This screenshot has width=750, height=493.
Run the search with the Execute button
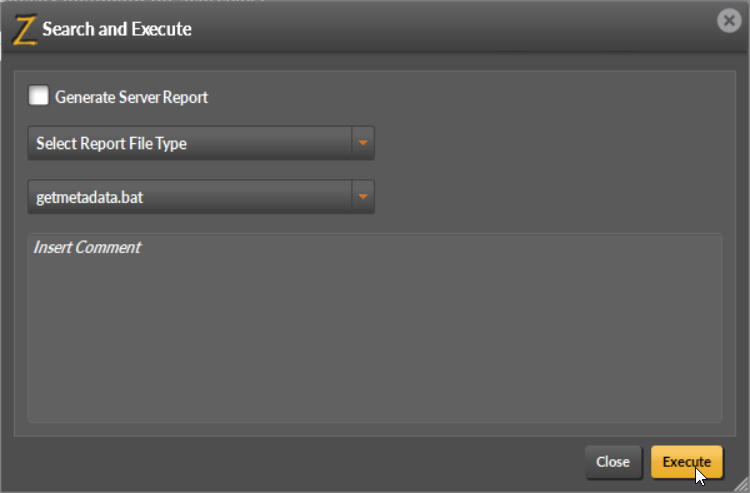tap(687, 462)
